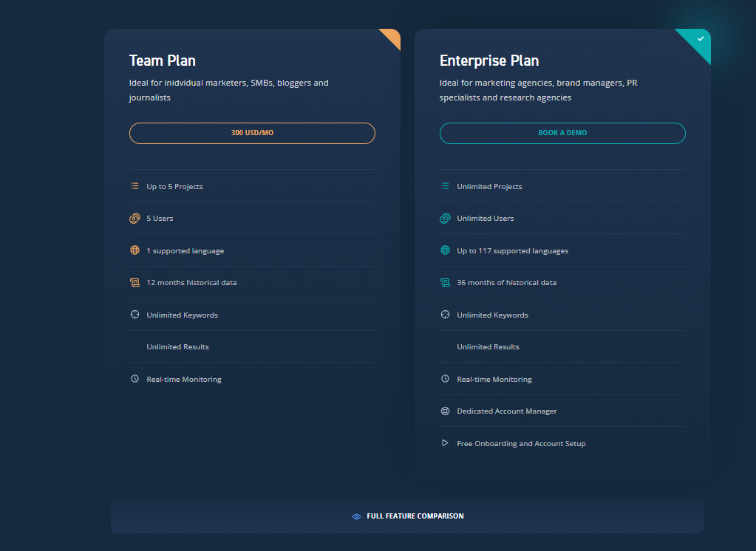Viewport: 756px width, 551px height.
Task: Click the Team Plan projects list icon
Action: pos(135,186)
